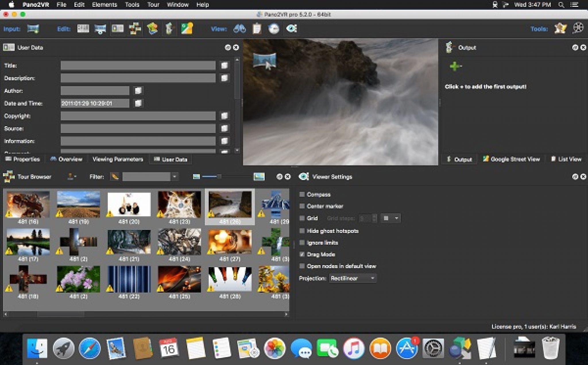The width and height of the screenshot is (588, 365).
Task: Click the Input panorama icon in toolbar
Action: click(x=33, y=29)
